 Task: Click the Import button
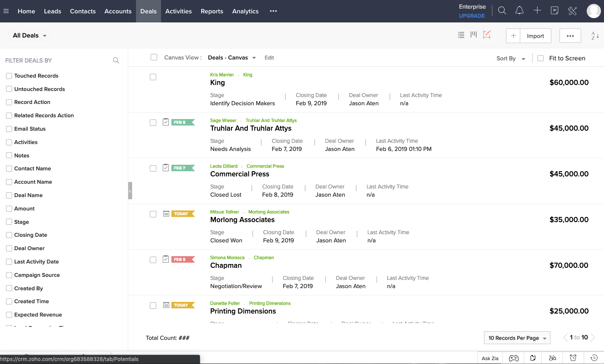click(535, 35)
